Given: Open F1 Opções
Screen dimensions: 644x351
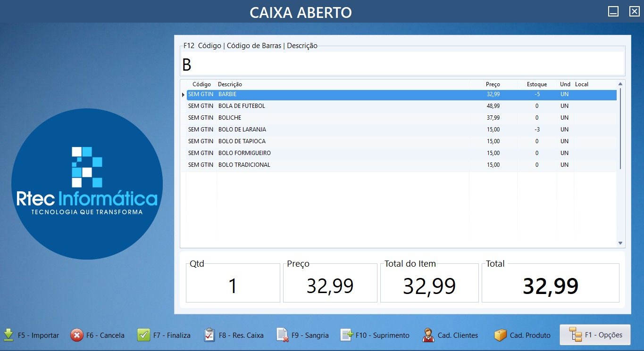Looking at the screenshot, I should tap(594, 335).
